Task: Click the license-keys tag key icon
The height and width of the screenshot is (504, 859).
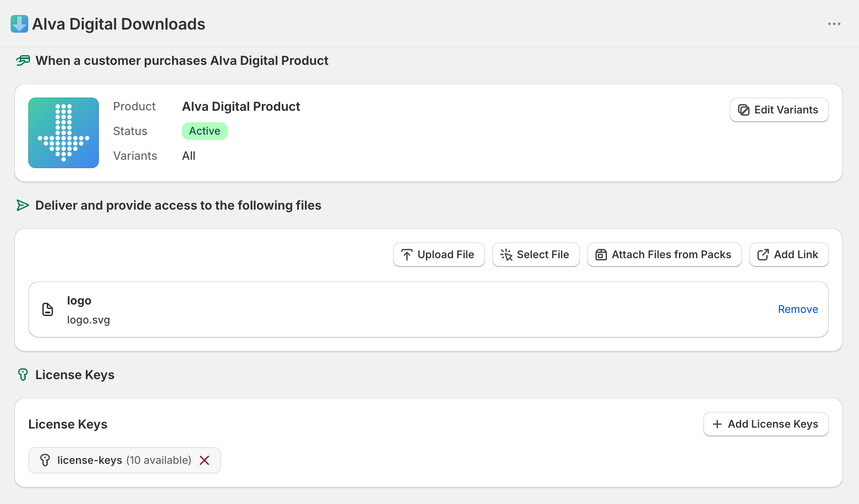Action: (x=45, y=460)
